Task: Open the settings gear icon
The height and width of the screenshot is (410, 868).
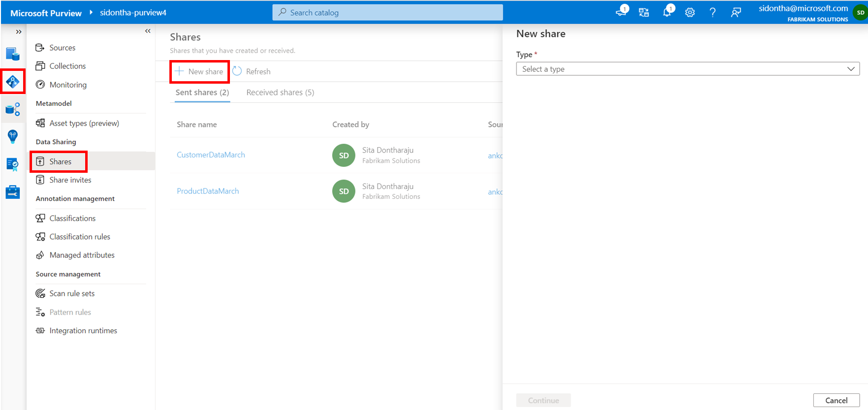Action: (690, 13)
